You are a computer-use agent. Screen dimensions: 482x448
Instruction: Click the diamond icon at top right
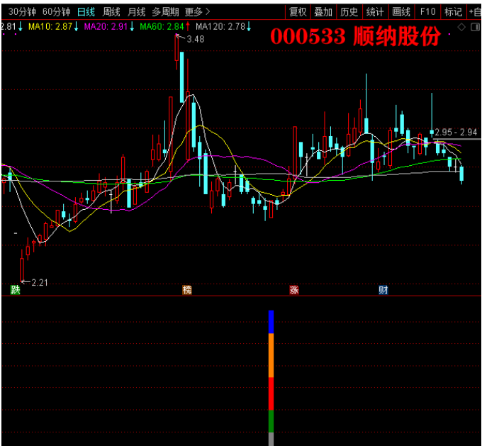(461, 27)
